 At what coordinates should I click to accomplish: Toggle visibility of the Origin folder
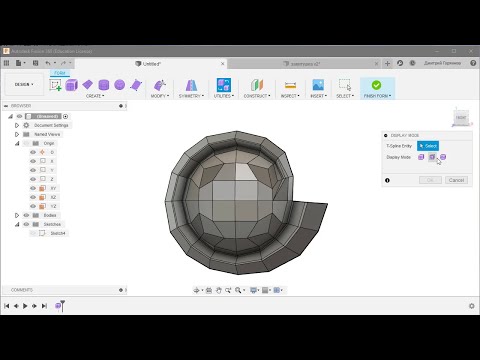pyautogui.click(x=26, y=143)
